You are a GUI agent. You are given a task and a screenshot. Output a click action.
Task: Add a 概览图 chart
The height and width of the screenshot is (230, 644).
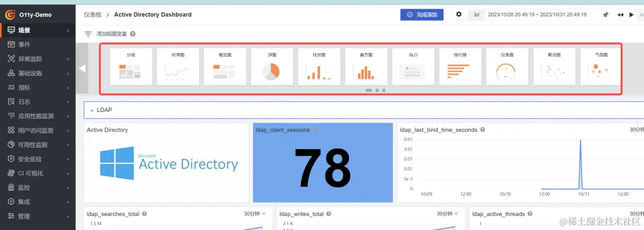(225, 66)
